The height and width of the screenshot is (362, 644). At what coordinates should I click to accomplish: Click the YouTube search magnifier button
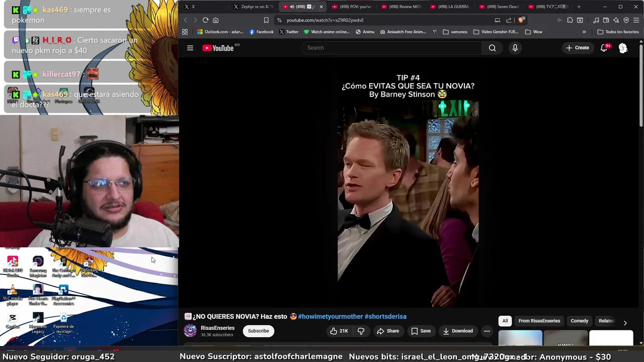point(492,48)
